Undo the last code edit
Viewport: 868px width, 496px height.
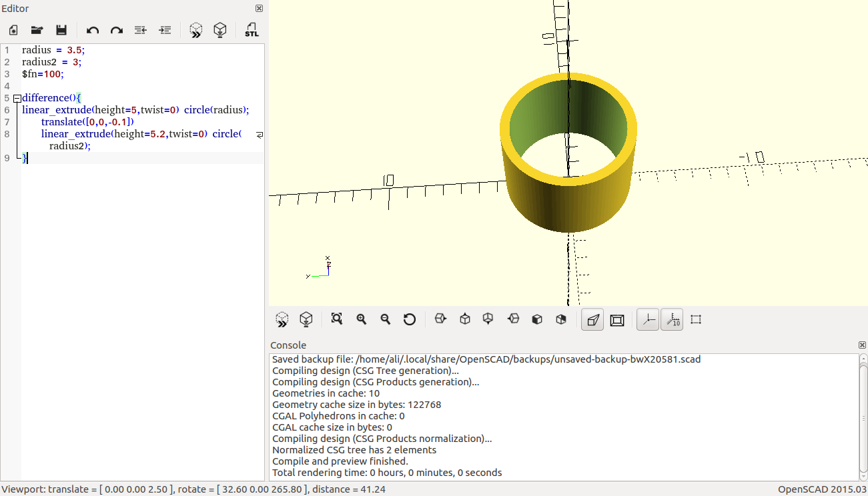pyautogui.click(x=93, y=30)
